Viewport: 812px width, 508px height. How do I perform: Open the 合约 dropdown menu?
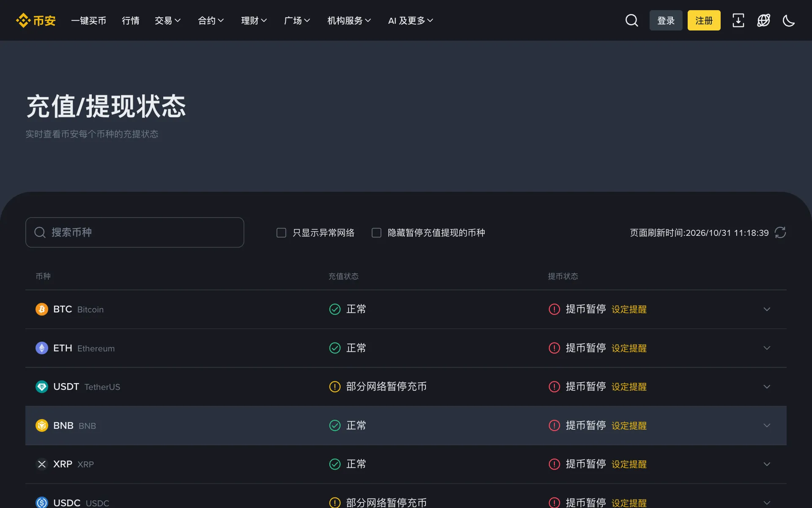tap(211, 20)
